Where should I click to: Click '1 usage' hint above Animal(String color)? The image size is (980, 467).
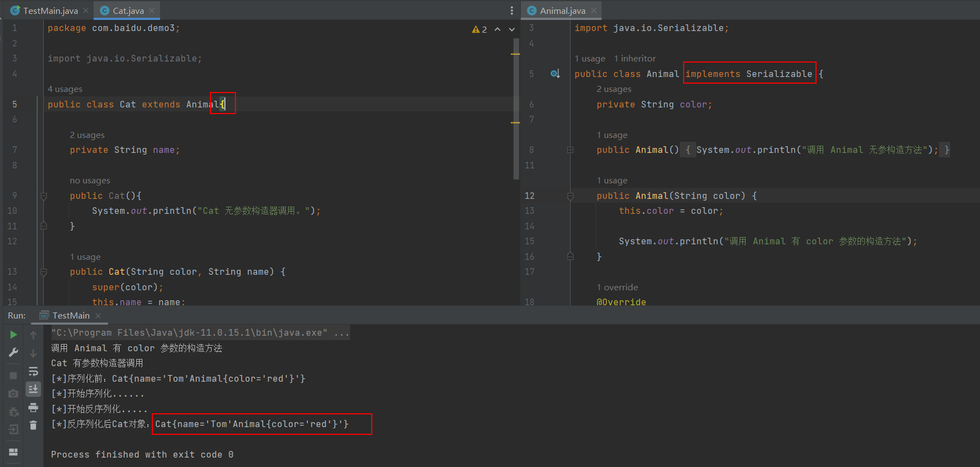coord(612,180)
